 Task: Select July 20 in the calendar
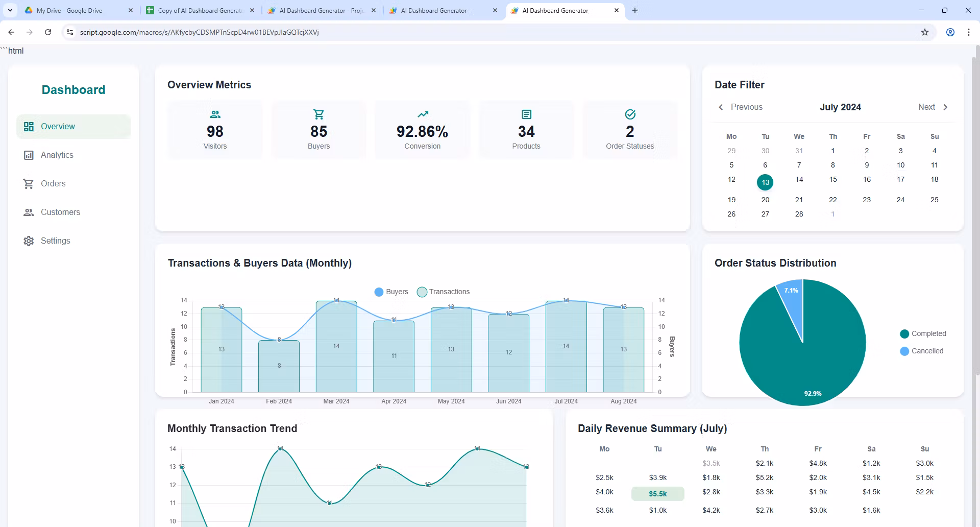click(765, 200)
